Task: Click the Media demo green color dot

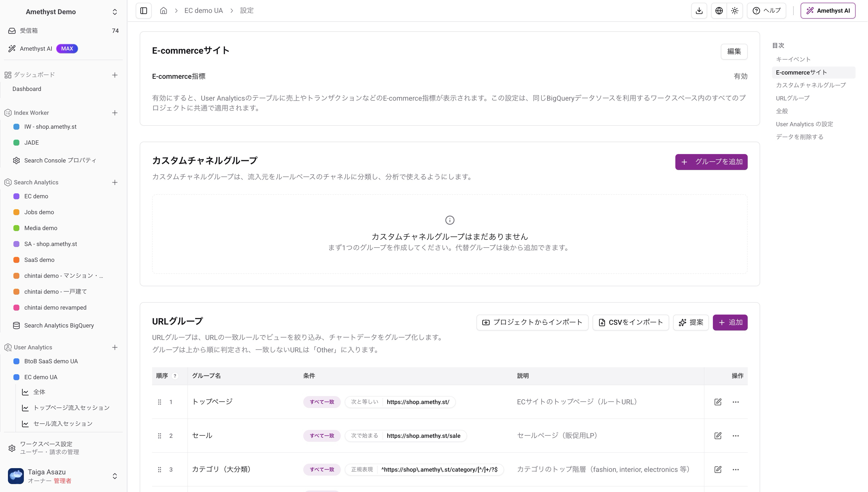Action: tap(16, 228)
